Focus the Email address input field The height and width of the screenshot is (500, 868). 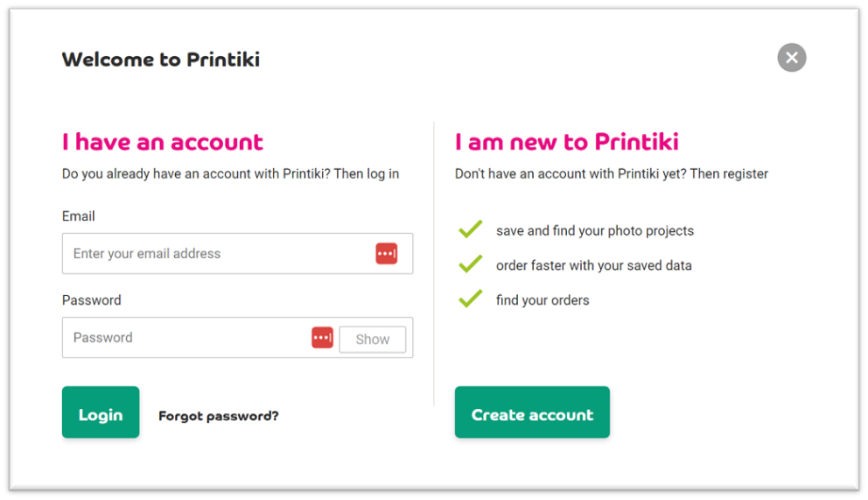[x=237, y=254]
